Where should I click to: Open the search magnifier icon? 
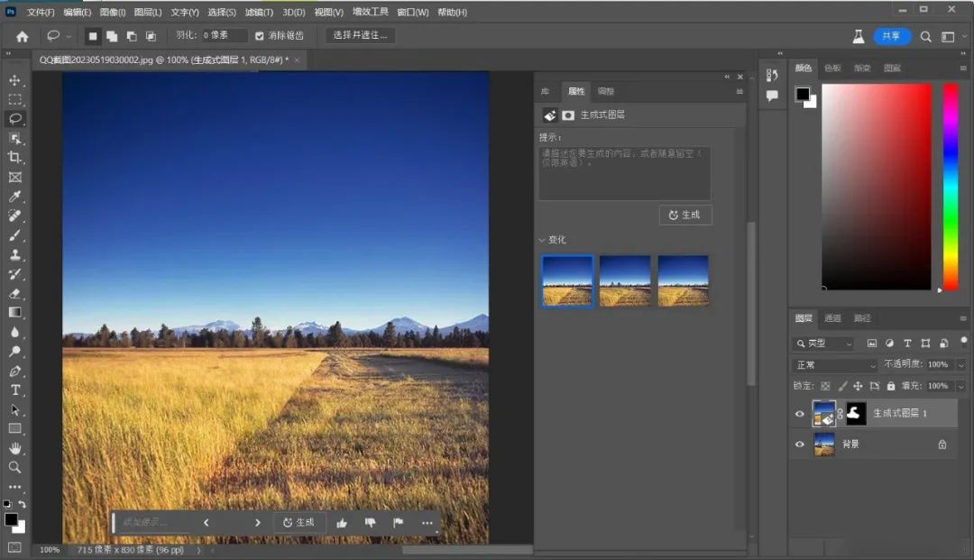point(925,37)
